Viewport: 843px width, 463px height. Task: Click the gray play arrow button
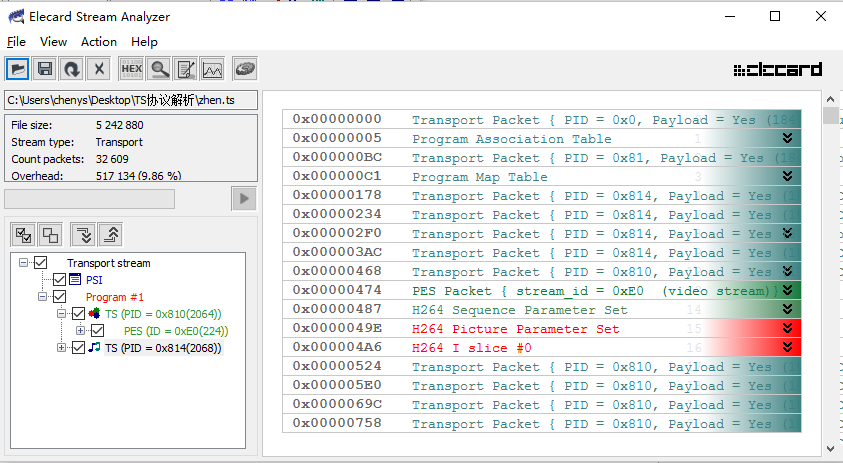[x=244, y=198]
